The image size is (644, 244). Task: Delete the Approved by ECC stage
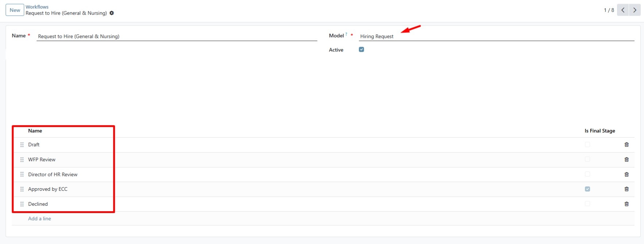pos(626,189)
